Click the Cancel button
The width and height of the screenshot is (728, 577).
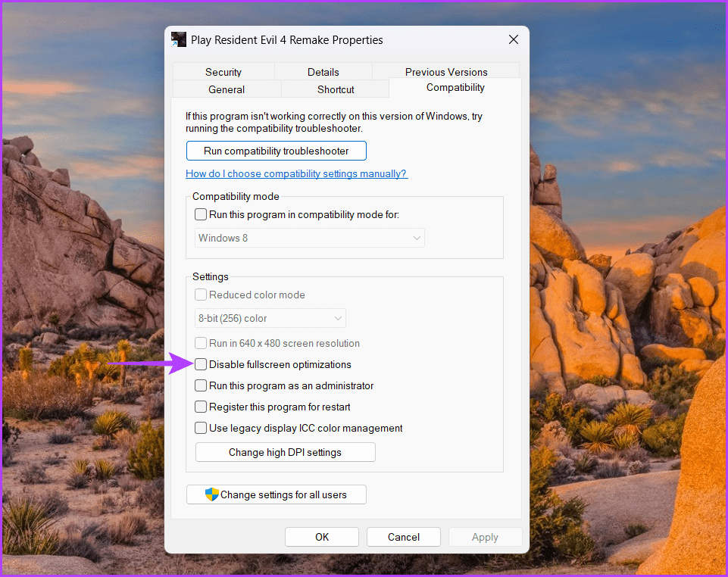click(404, 537)
